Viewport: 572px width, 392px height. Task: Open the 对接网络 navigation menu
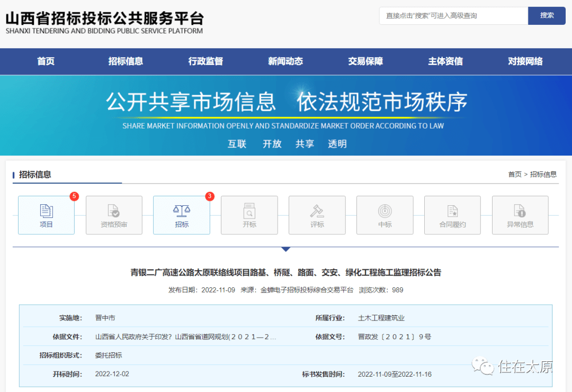pyautogui.click(x=525, y=61)
